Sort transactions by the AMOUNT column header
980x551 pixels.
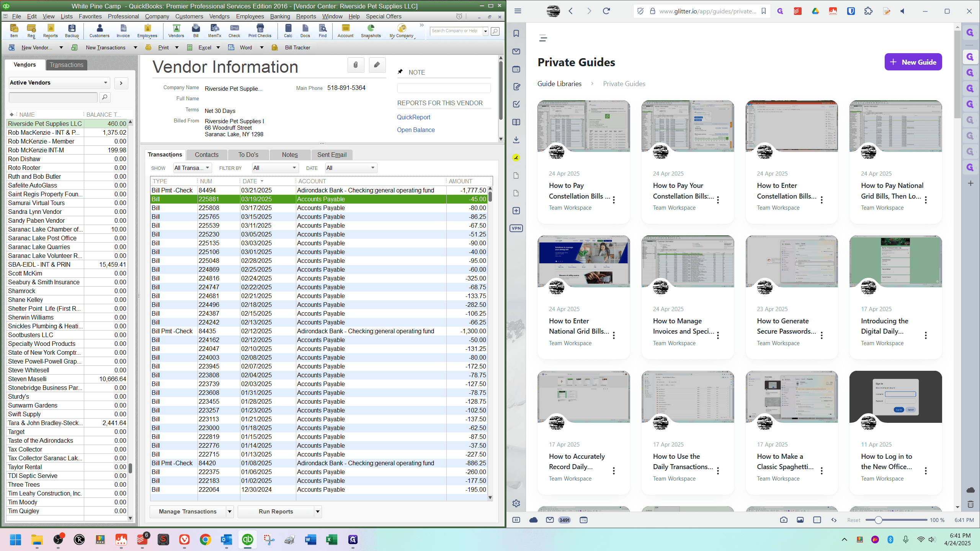pos(460,181)
